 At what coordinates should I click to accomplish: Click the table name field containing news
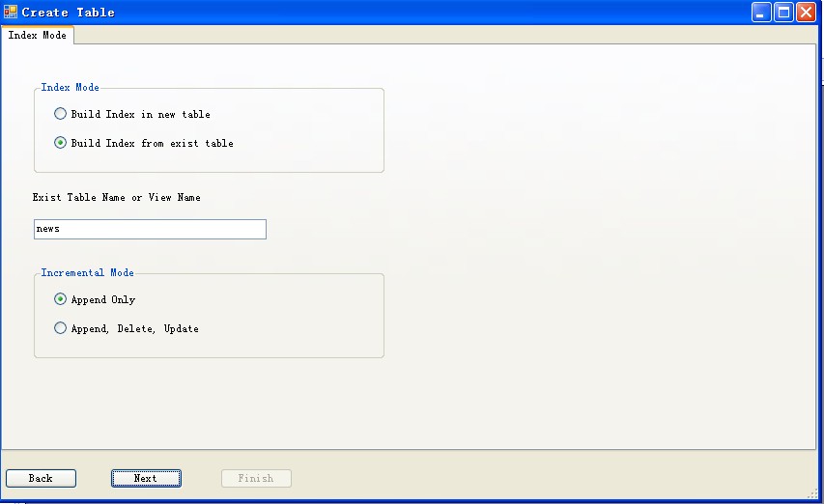point(150,230)
